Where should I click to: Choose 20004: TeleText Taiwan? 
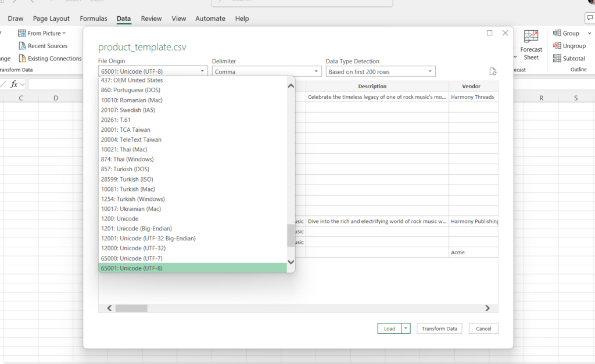coord(193,139)
